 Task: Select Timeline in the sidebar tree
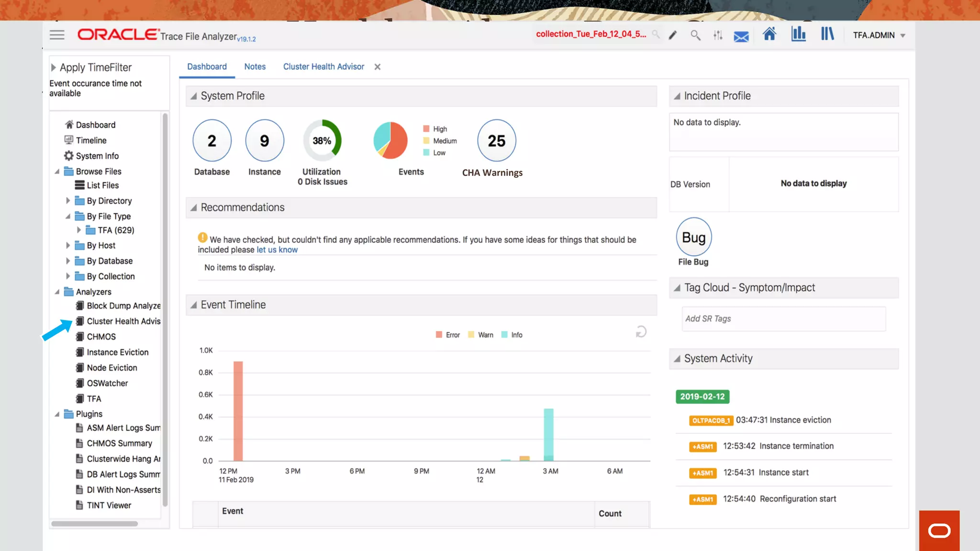coord(86,140)
